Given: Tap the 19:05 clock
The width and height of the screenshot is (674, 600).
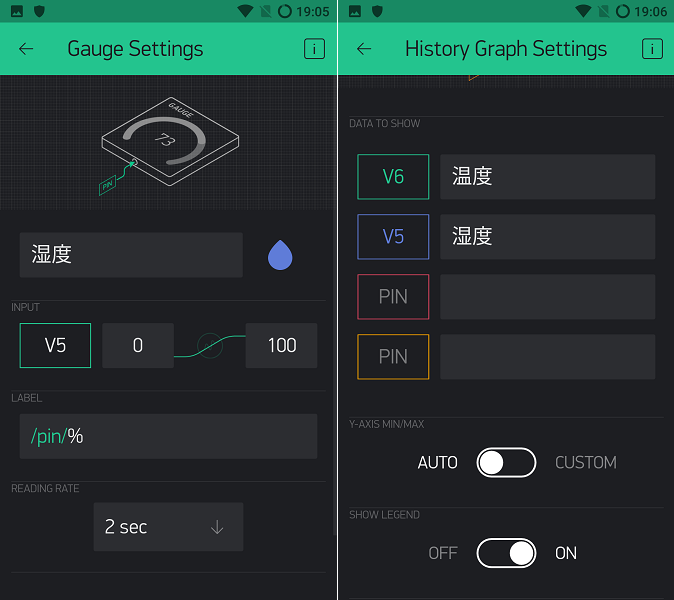Looking at the screenshot, I should point(312,12).
